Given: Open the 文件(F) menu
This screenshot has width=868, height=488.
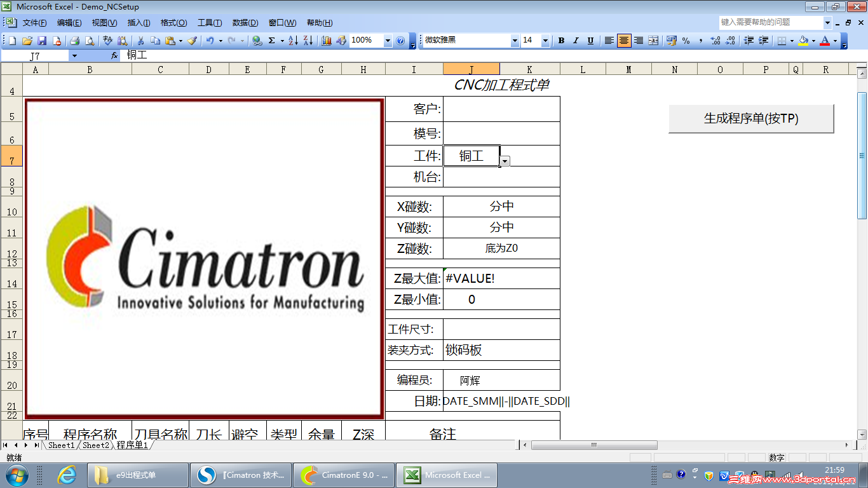Looking at the screenshot, I should coord(35,23).
